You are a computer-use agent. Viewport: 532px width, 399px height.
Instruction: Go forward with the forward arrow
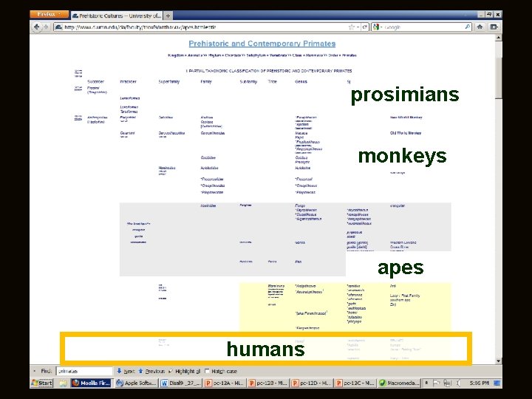pos(46,27)
